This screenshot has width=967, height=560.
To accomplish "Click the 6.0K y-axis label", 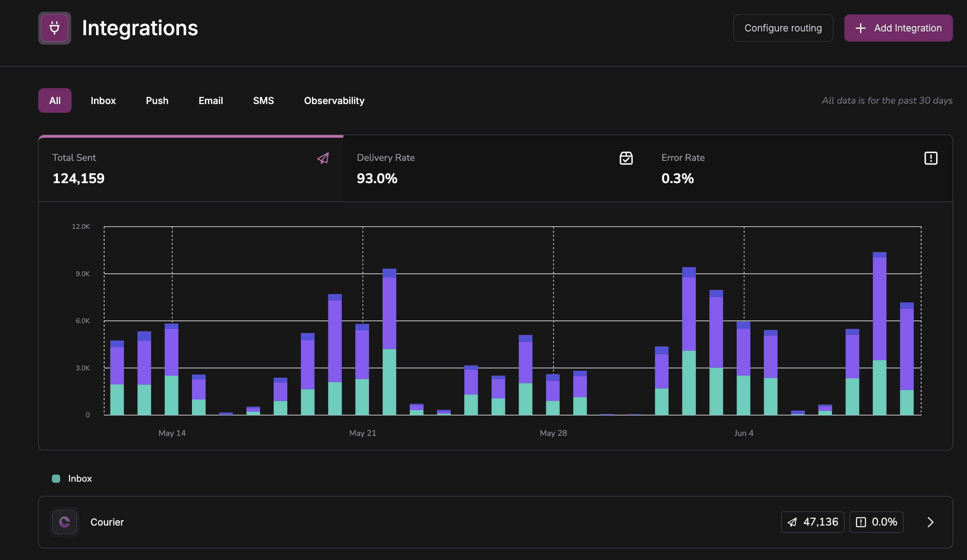I will click(x=83, y=320).
